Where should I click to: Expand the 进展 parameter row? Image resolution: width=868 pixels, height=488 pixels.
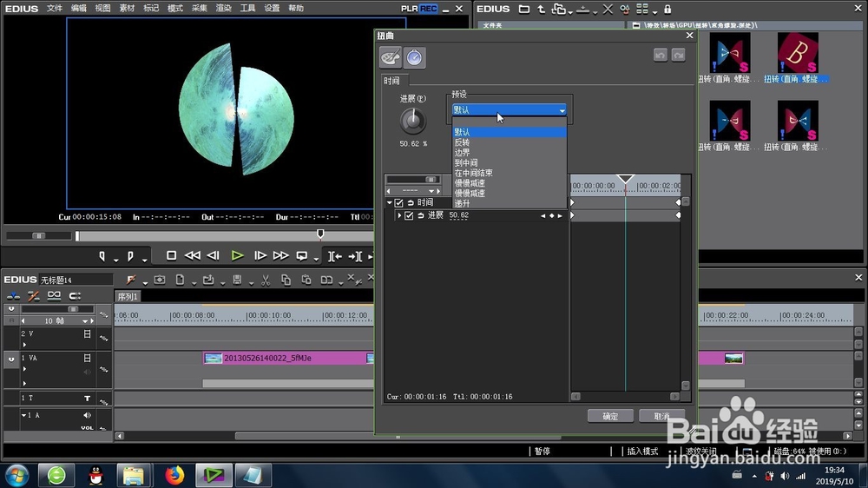click(399, 215)
